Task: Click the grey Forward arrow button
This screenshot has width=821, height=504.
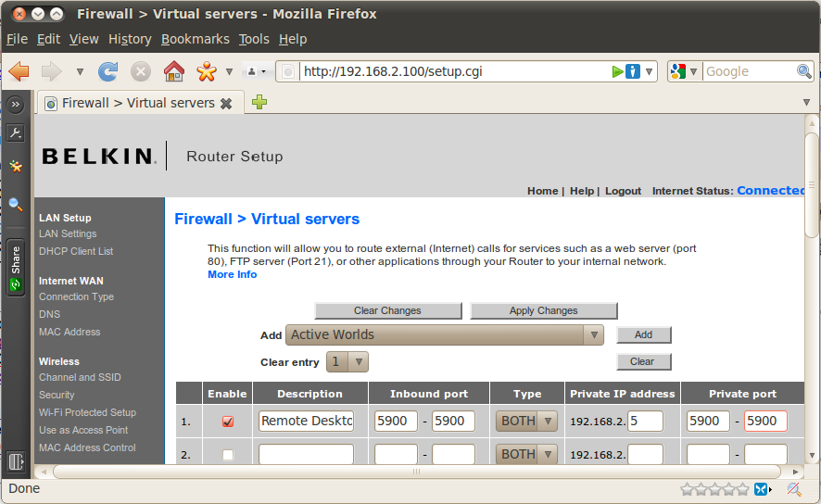Action: [x=51, y=71]
